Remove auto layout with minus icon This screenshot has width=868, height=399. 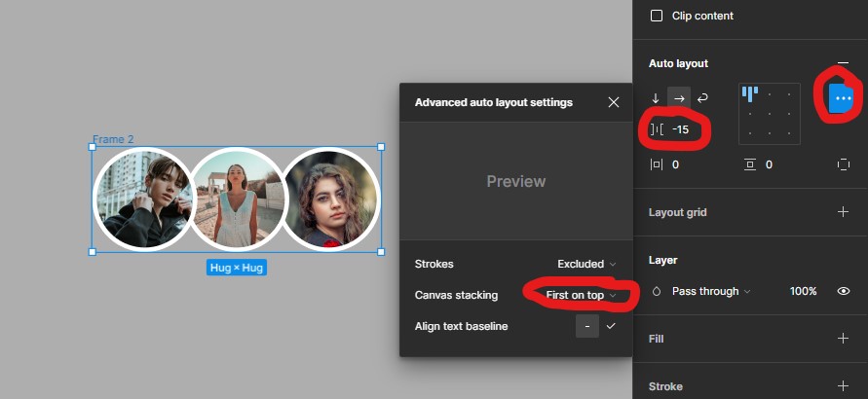[843, 63]
